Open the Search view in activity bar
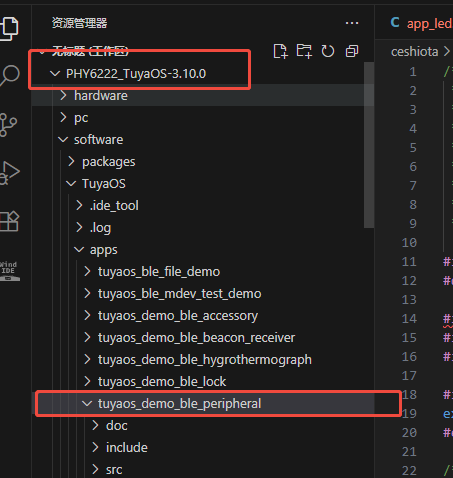 [9, 76]
